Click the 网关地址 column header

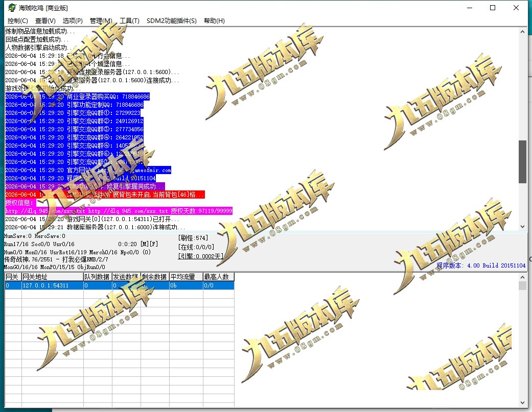tap(53, 277)
